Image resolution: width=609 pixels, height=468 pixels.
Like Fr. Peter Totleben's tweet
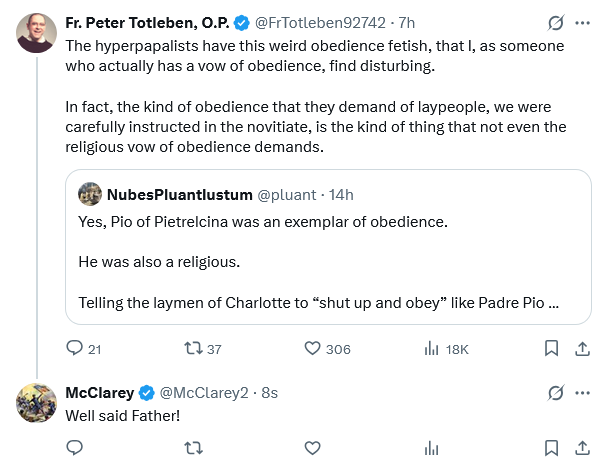point(312,348)
